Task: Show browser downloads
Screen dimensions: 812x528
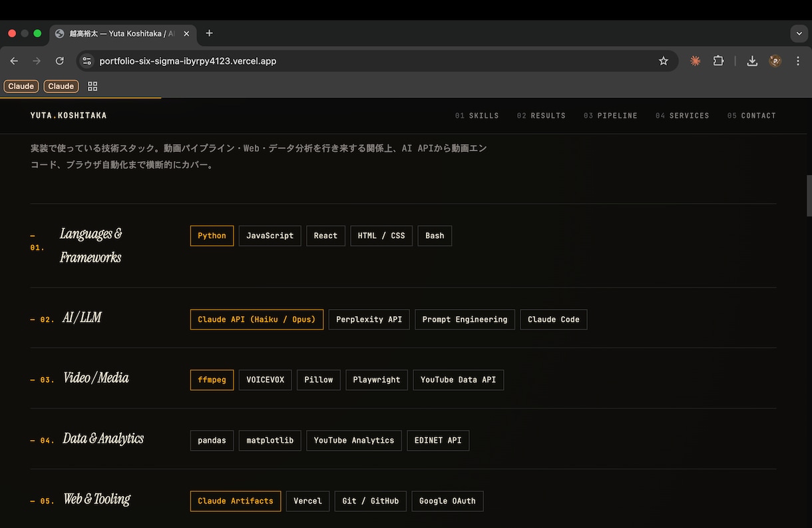Action: [x=752, y=61]
